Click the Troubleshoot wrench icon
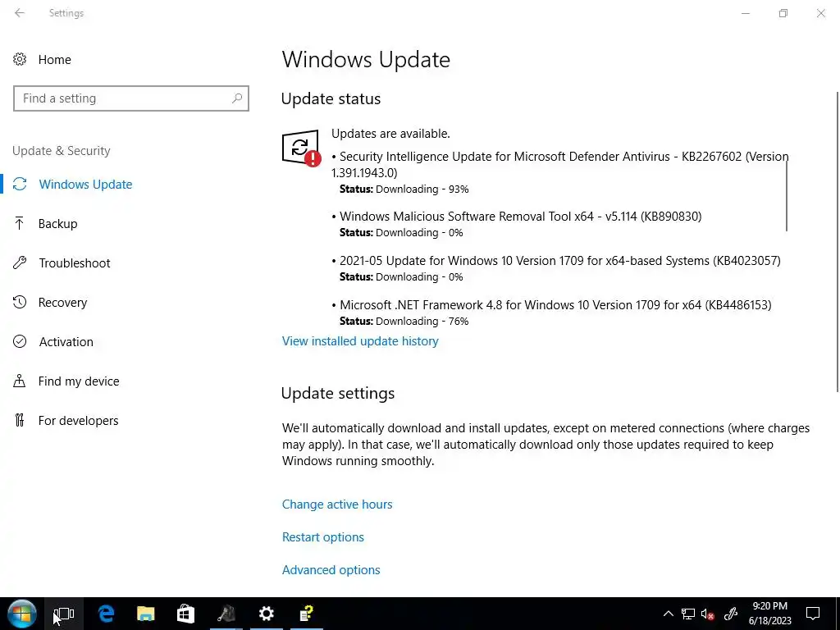The height and width of the screenshot is (630, 840). point(20,263)
